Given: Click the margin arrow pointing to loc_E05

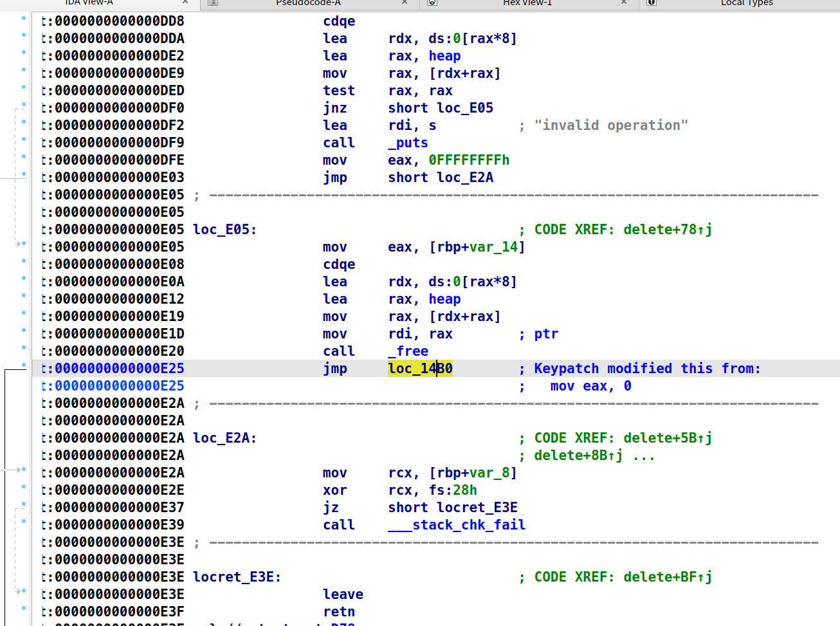Looking at the screenshot, I should 19,244.
